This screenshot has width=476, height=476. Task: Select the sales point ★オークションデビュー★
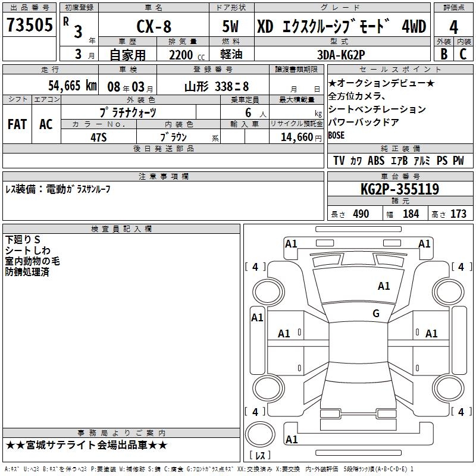[381, 83]
